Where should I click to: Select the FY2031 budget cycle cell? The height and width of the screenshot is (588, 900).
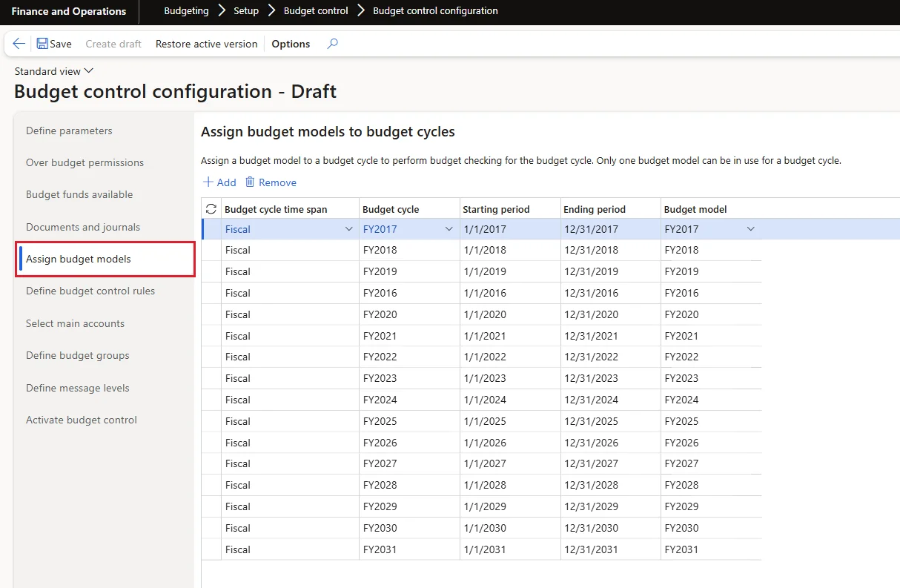pos(409,549)
